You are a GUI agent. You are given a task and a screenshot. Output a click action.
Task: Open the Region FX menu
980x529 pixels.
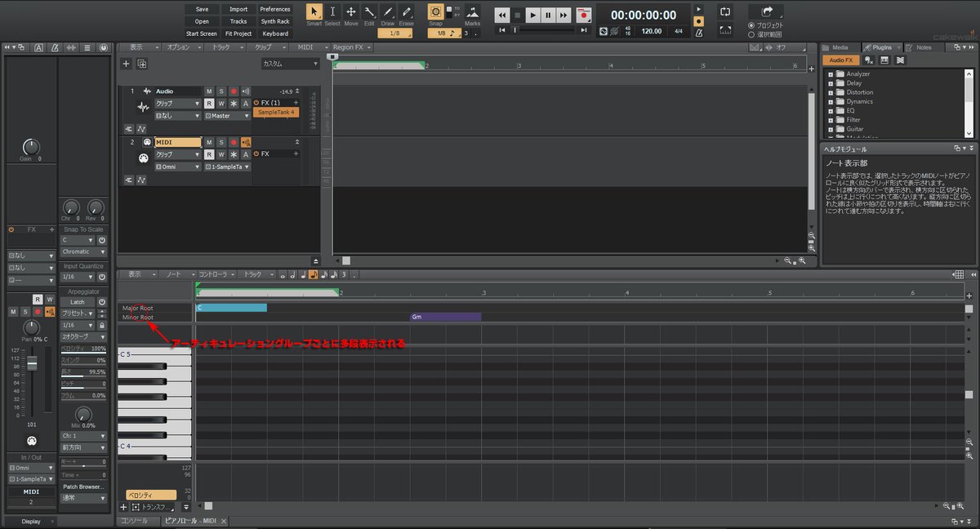pos(351,47)
